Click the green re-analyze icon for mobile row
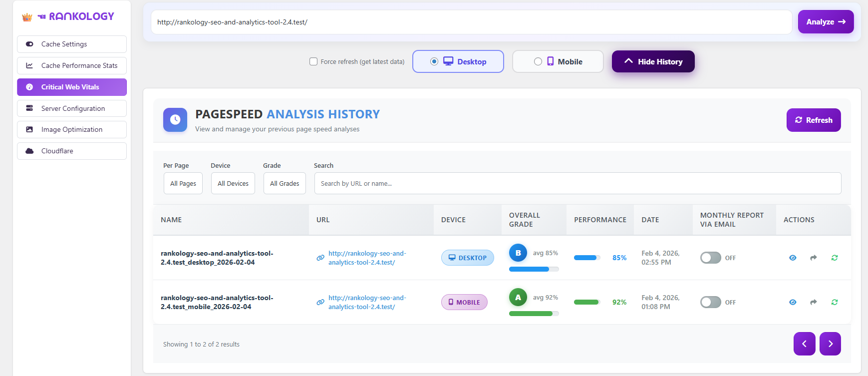This screenshot has height=376, width=868. 835,302
